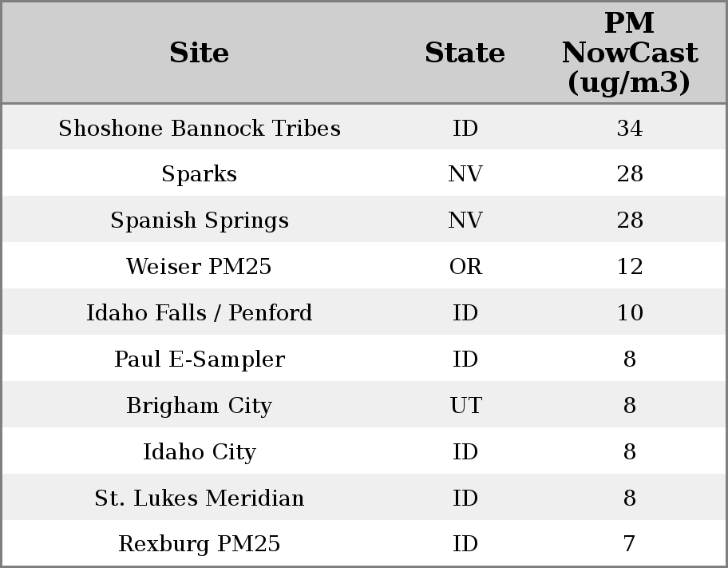This screenshot has width=728, height=568.
Task: Select the Spanish Springs site cell
Action: (199, 220)
